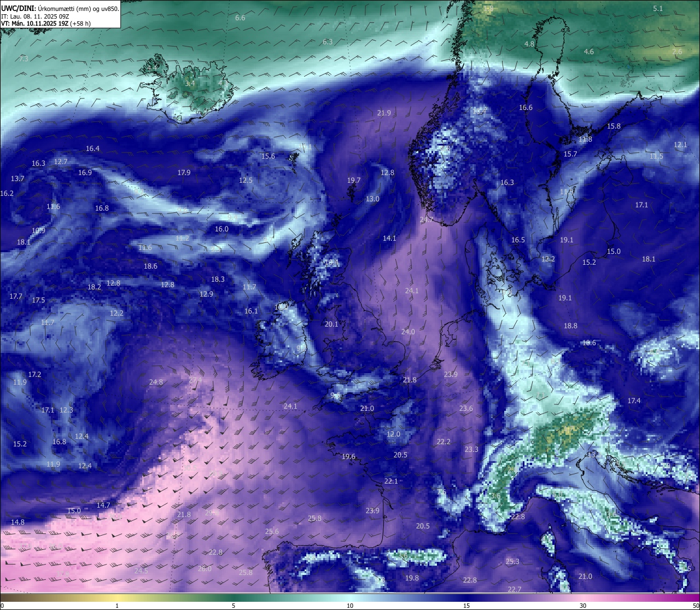
Task: Click the 16.1 value northwest of Ireland
Action: click(251, 311)
